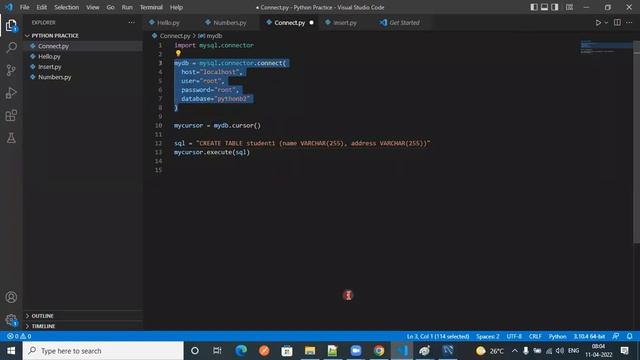640x360 pixels.
Task: Click the lightbulb code action icon
Action: tap(178, 53)
